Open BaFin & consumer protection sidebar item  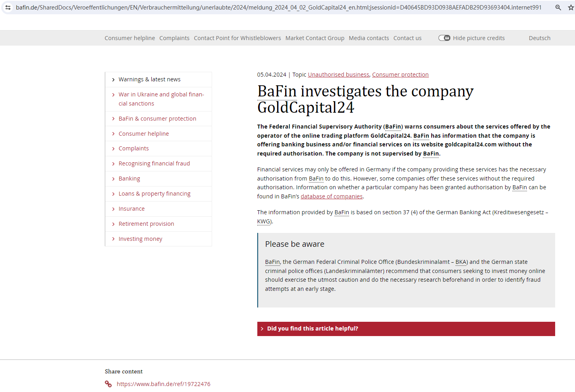(x=158, y=119)
